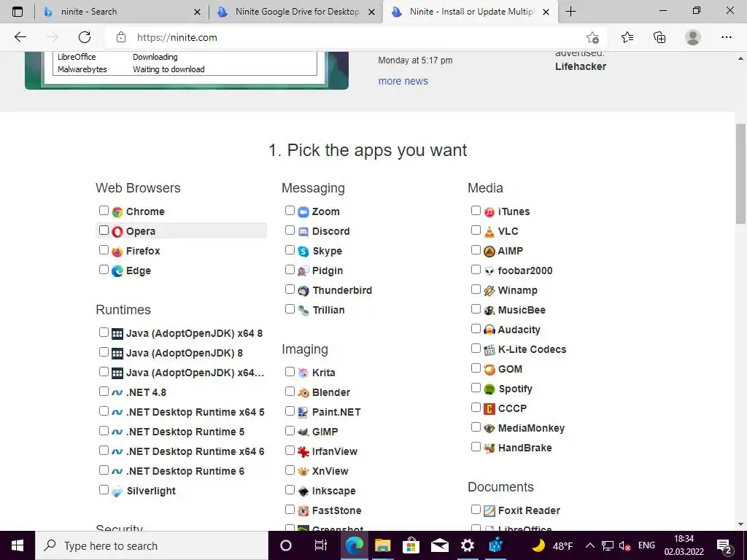Image resolution: width=747 pixels, height=560 pixels.
Task: Tick the Krita checkbox
Action: click(290, 371)
